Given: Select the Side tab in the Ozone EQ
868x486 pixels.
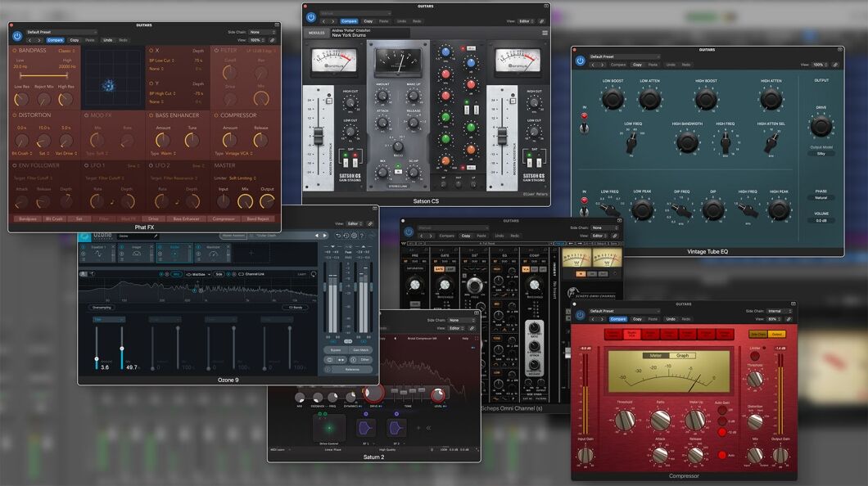Looking at the screenshot, I should point(219,274).
